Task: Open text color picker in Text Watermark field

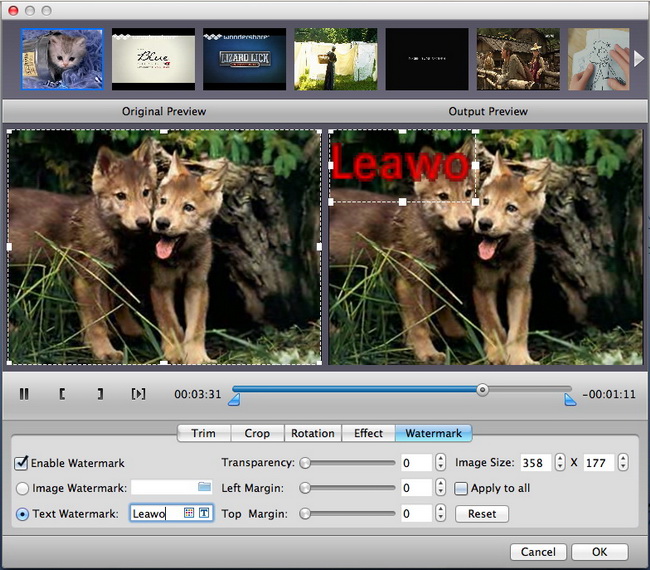Action: point(189,513)
